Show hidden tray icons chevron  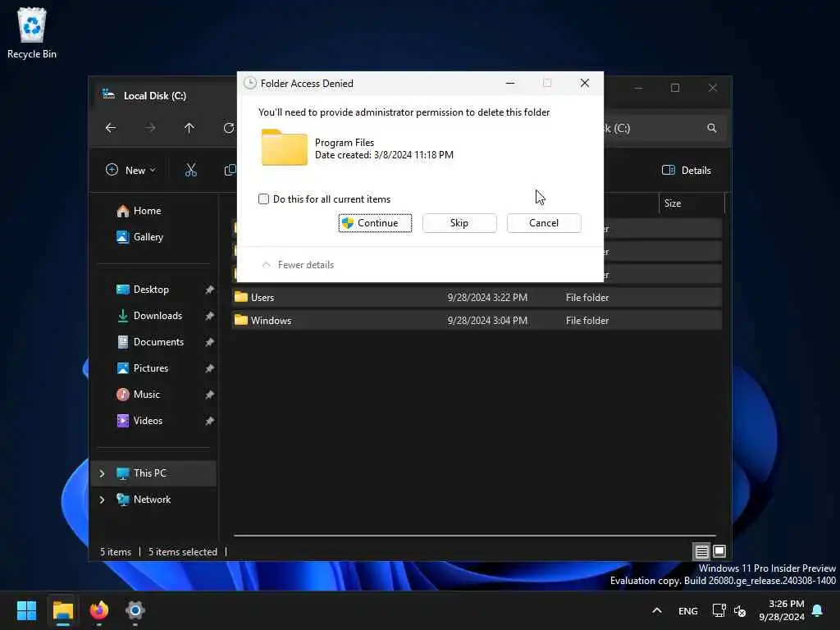[657, 610]
